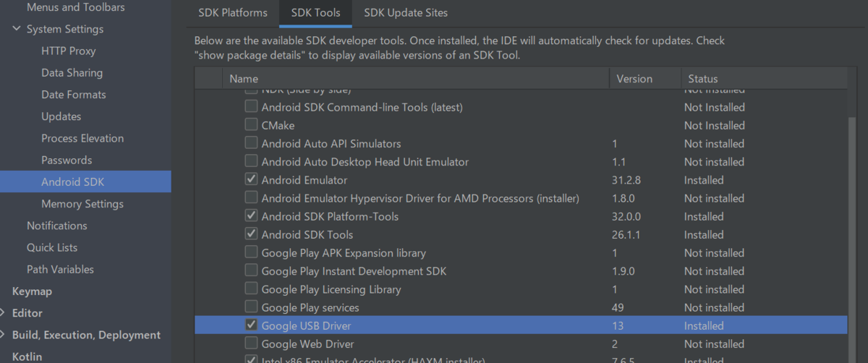This screenshot has height=363, width=868.
Task: Tick the Google Play services checkbox
Action: tap(251, 307)
